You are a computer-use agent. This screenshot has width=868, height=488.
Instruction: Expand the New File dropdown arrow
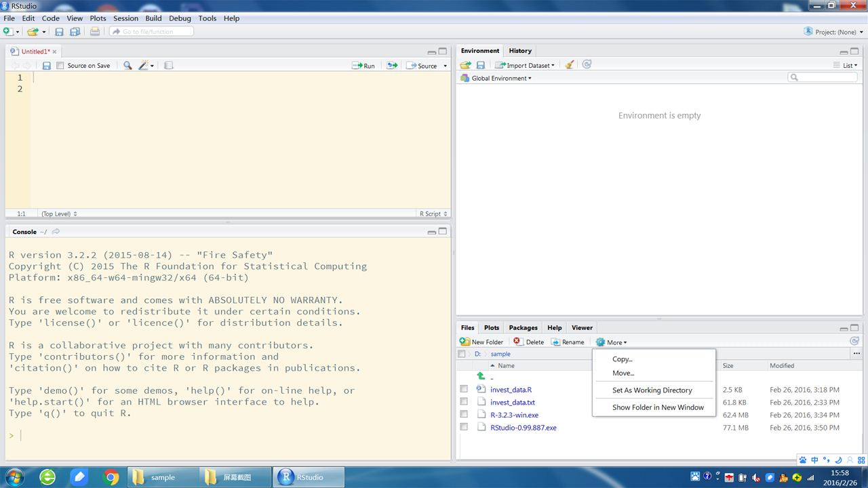pos(18,32)
